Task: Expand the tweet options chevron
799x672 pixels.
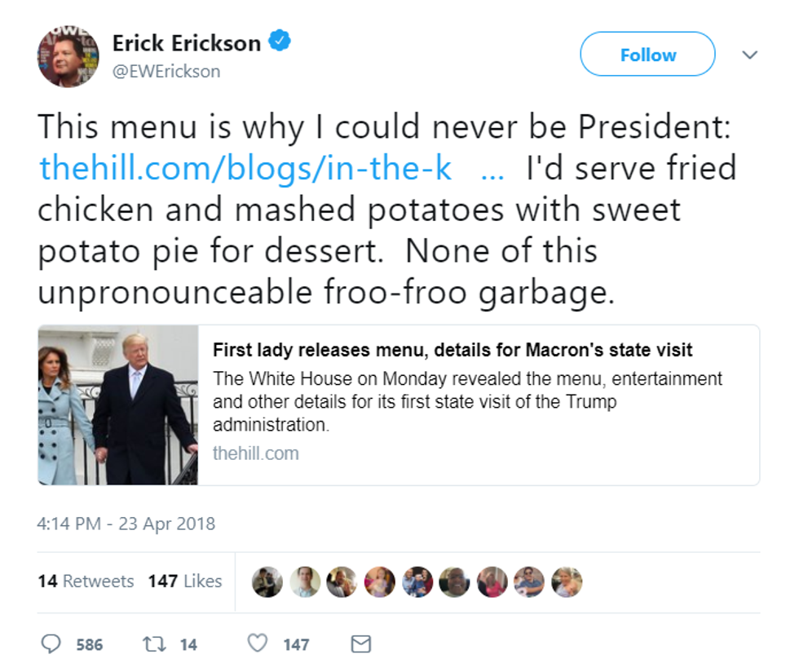Action: coord(749,55)
